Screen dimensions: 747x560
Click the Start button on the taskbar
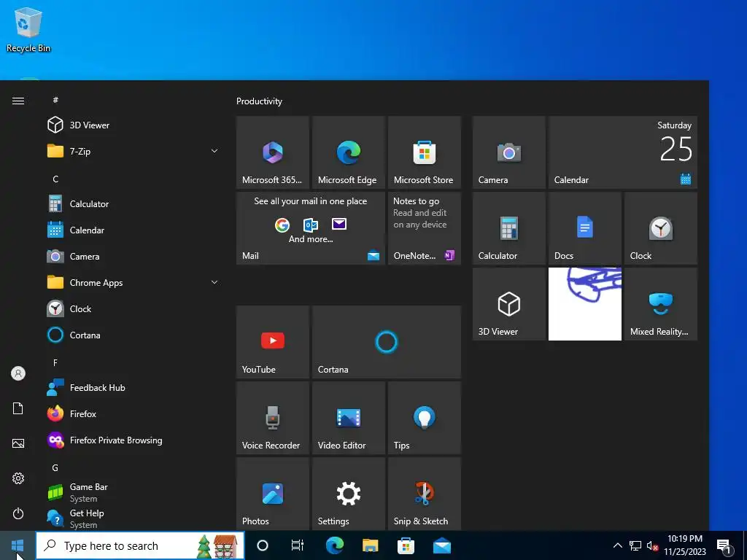tap(18, 545)
